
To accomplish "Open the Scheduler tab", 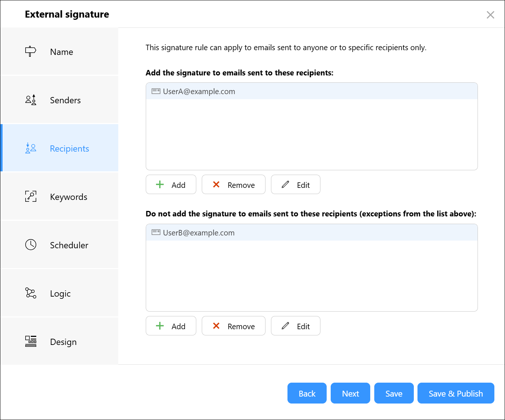I will (x=59, y=245).
